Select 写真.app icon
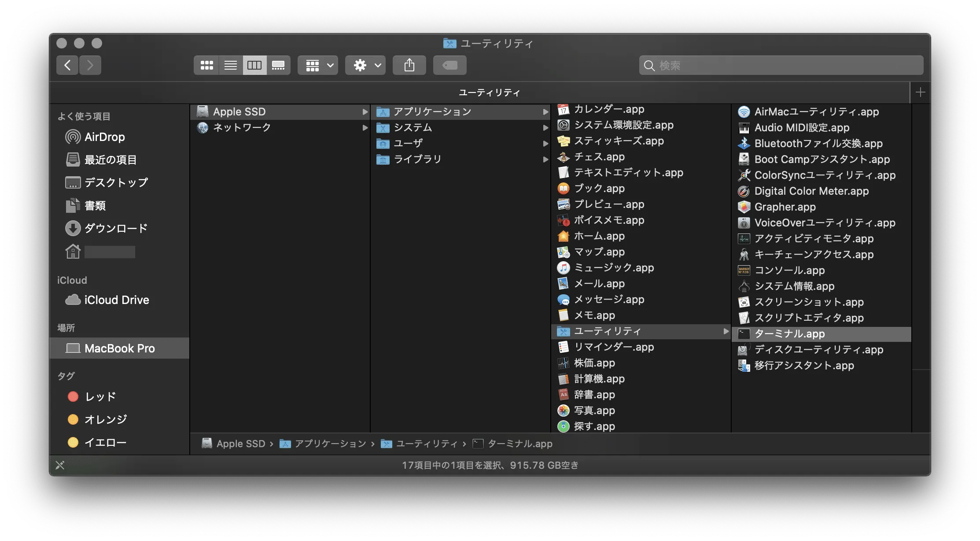The image size is (980, 541). (x=564, y=411)
